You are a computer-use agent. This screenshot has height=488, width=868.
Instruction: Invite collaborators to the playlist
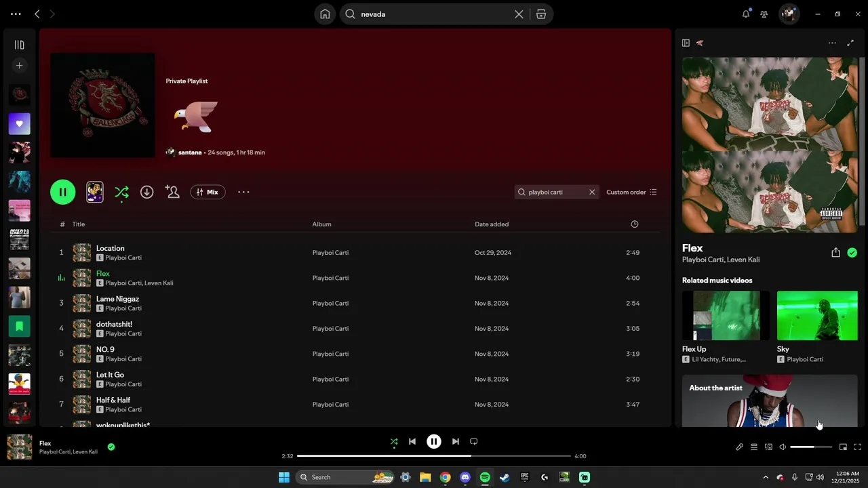tap(172, 192)
